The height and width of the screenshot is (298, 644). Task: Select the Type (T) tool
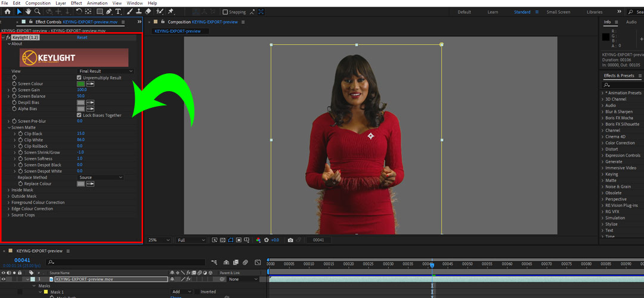pos(118,11)
